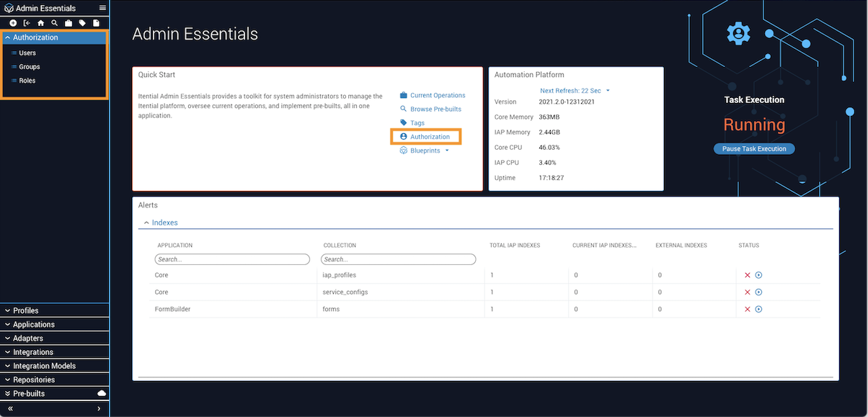Open the Next Refresh interval dropdown
This screenshot has height=417, width=868.
coord(608,91)
